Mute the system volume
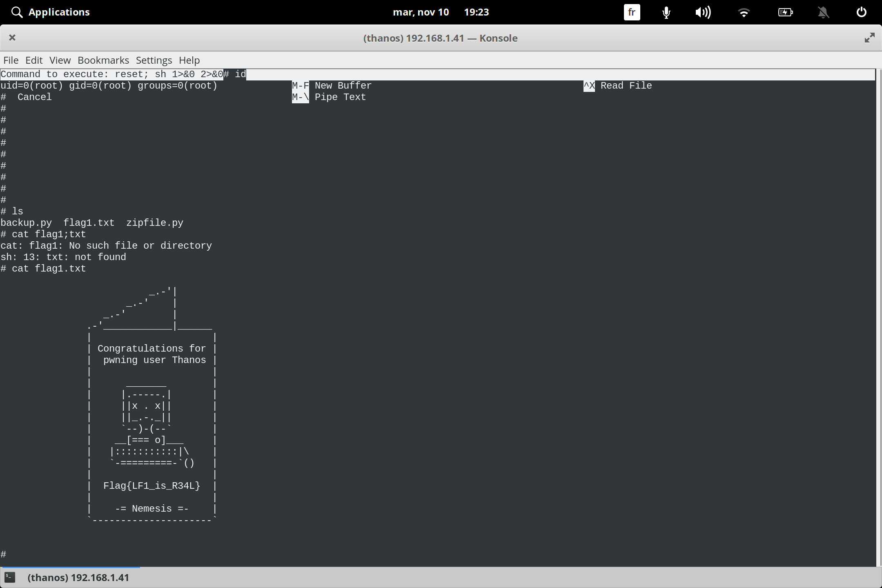The image size is (882, 588). (703, 12)
